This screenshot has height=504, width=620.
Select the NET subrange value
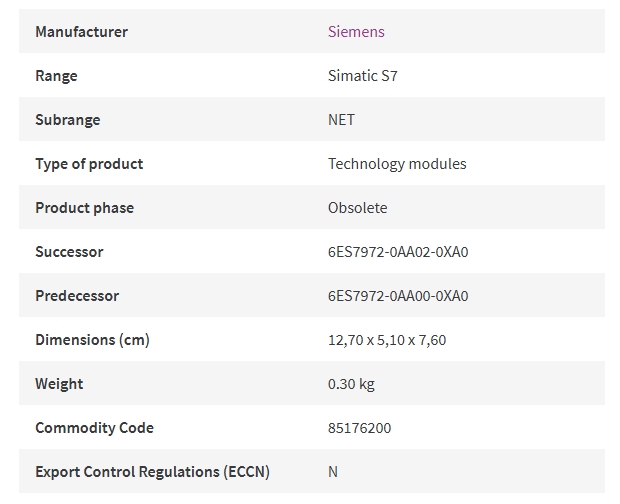point(341,120)
